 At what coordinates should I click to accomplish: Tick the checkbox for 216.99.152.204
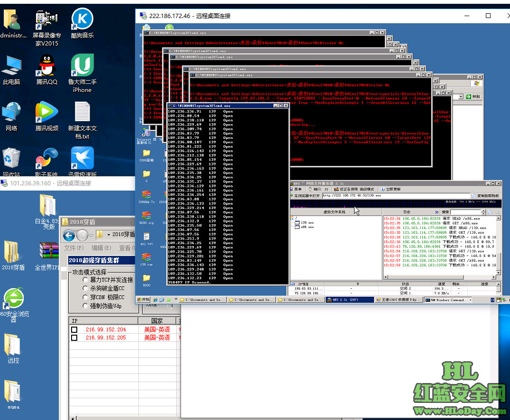74,329
